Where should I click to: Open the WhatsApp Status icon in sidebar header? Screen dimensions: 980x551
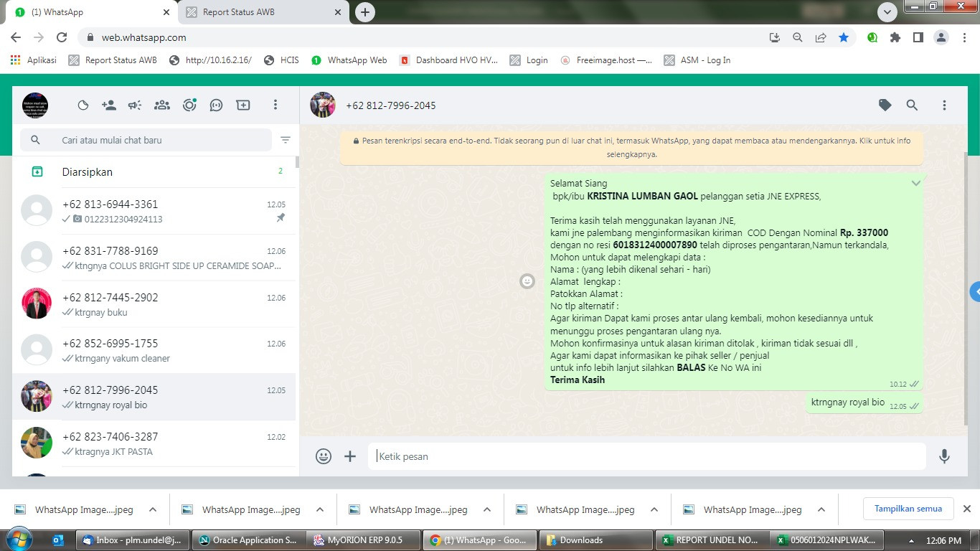[83, 105]
